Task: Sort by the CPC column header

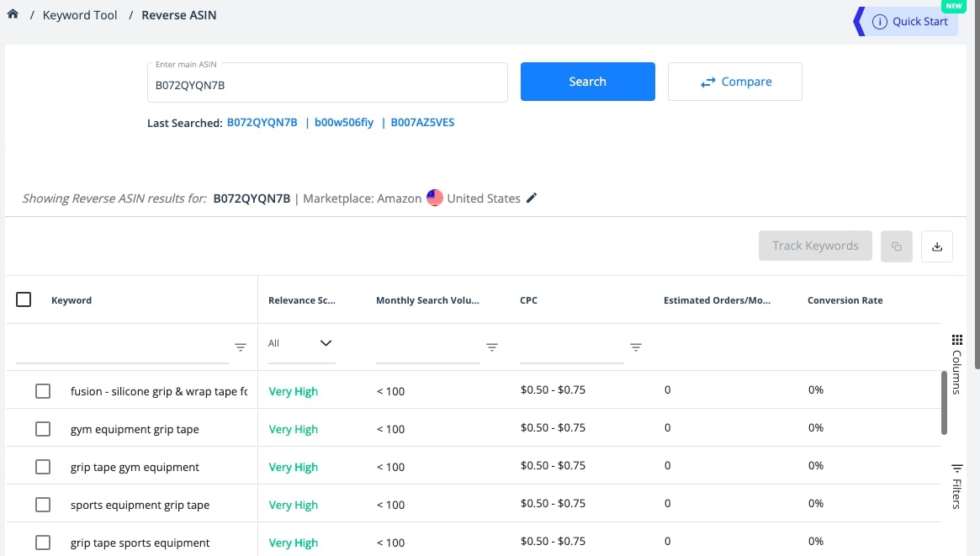Action: coord(529,300)
